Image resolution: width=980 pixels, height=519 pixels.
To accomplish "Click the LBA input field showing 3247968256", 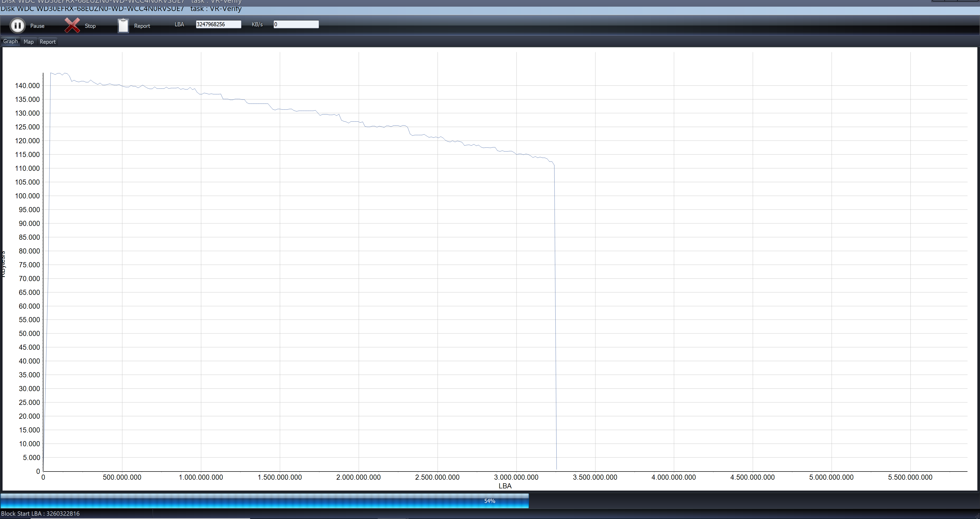I will [x=218, y=24].
